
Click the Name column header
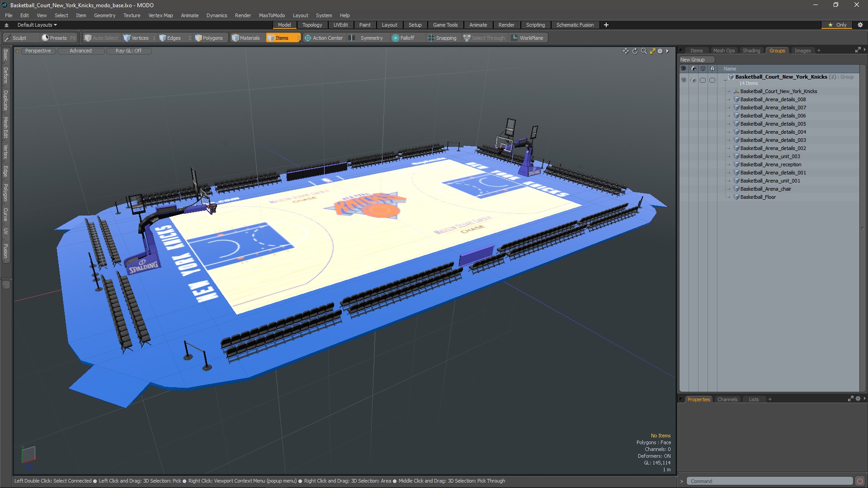pos(730,69)
